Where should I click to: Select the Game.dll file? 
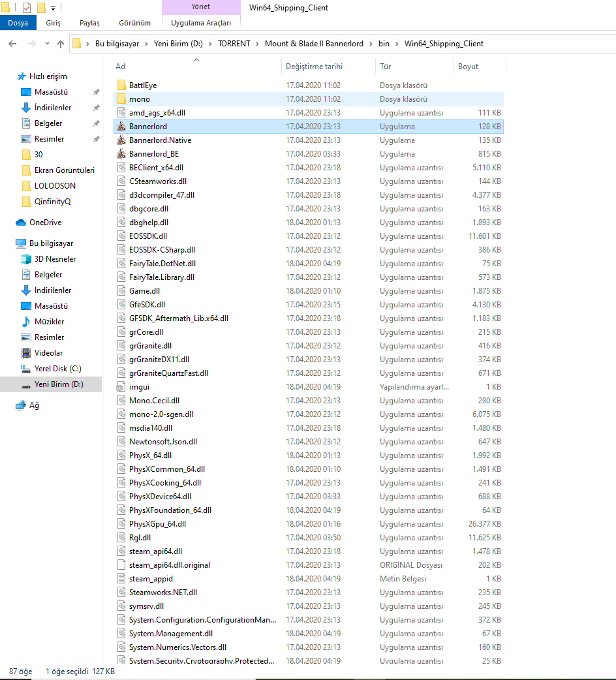click(x=309, y=291)
